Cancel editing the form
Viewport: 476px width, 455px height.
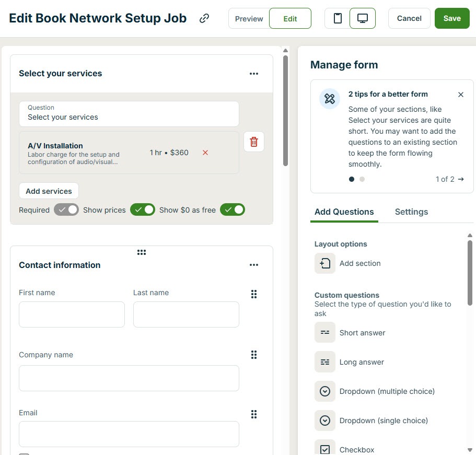click(x=409, y=18)
